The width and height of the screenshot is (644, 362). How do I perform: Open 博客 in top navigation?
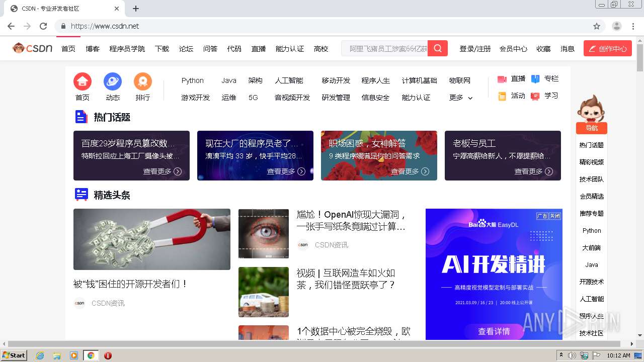point(93,49)
